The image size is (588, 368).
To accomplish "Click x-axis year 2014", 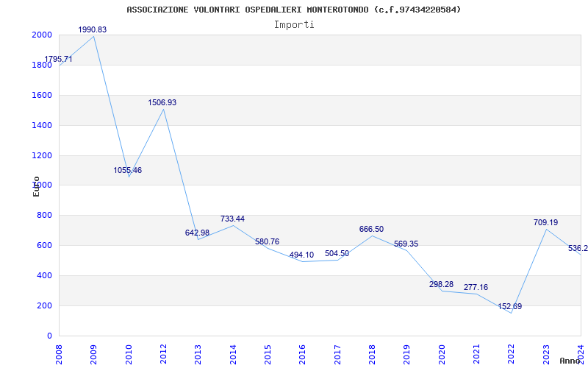I will click(233, 354).
